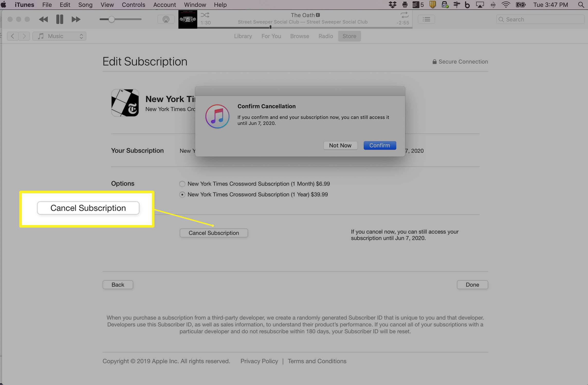Toggle repeat in the now playing display
The width and height of the screenshot is (588, 385).
[x=405, y=15]
